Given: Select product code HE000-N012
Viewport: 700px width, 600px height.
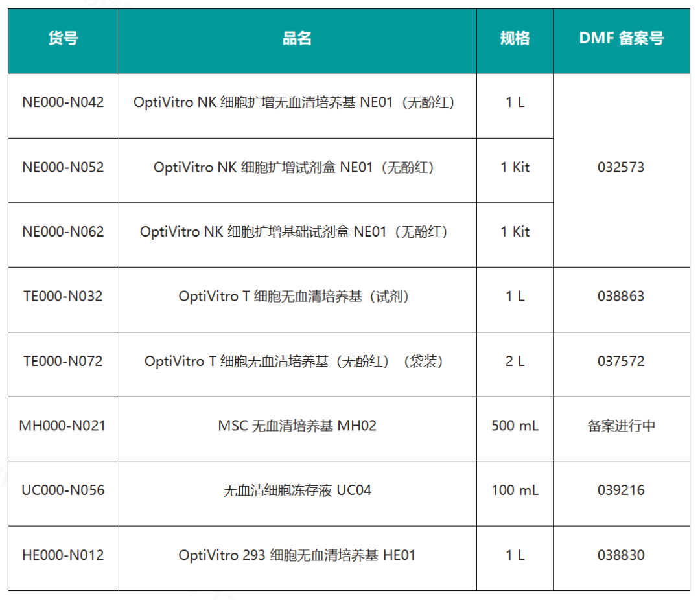Looking at the screenshot, I should (64, 555).
